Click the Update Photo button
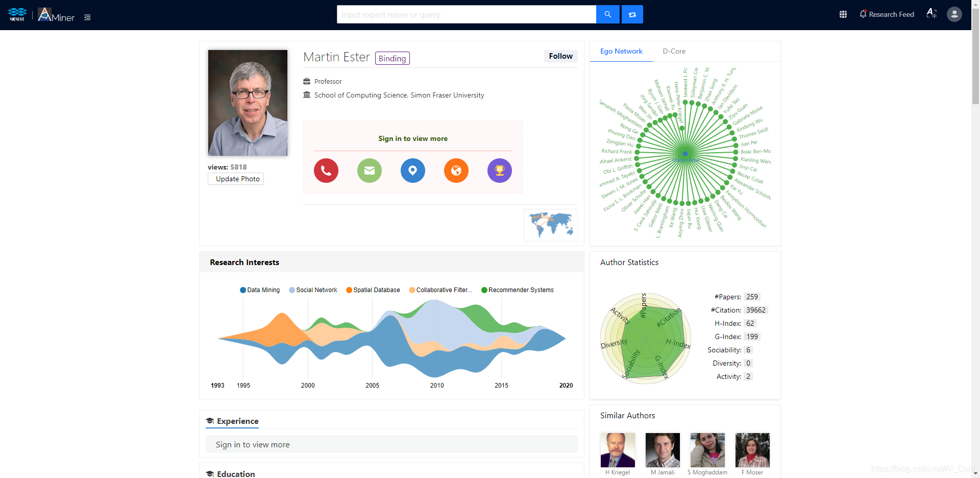The width and height of the screenshot is (980, 478). coord(236,179)
